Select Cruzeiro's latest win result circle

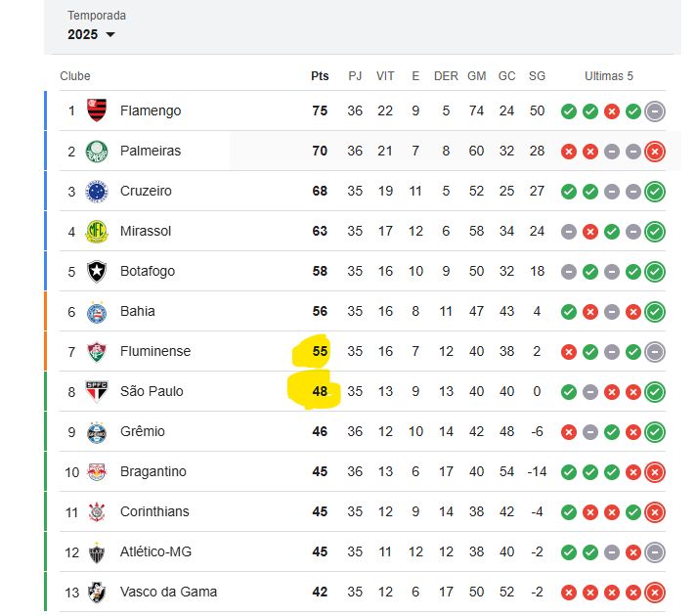pos(655,192)
